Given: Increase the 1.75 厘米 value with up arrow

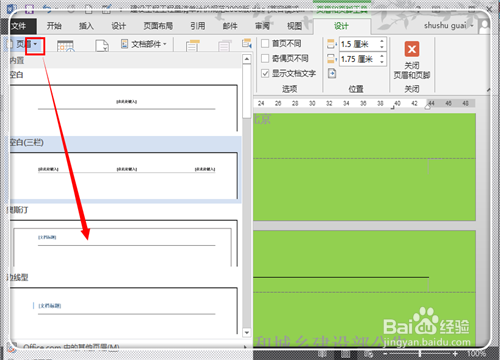Looking at the screenshot, I should point(382,56).
